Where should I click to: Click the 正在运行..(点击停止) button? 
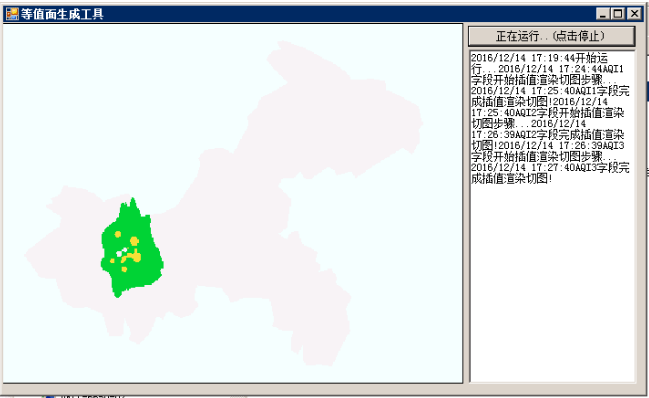pyautogui.click(x=551, y=36)
